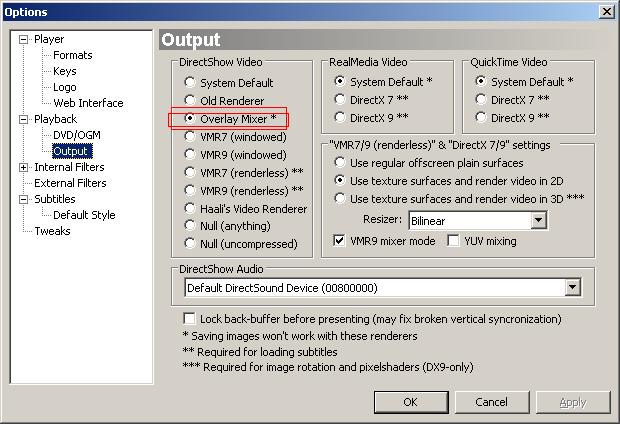
Task: Choose VMR9 (windowed) renderer
Action: point(235,155)
